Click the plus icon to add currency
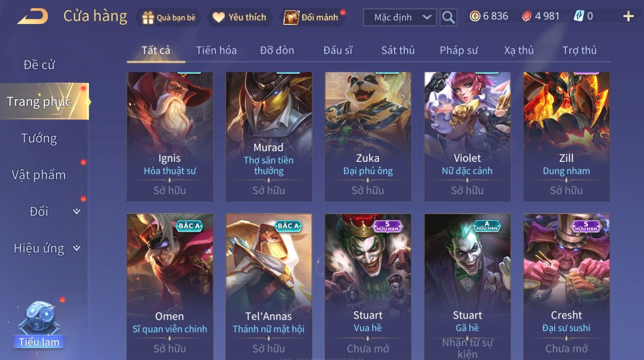The width and height of the screenshot is (644, 360). click(628, 17)
